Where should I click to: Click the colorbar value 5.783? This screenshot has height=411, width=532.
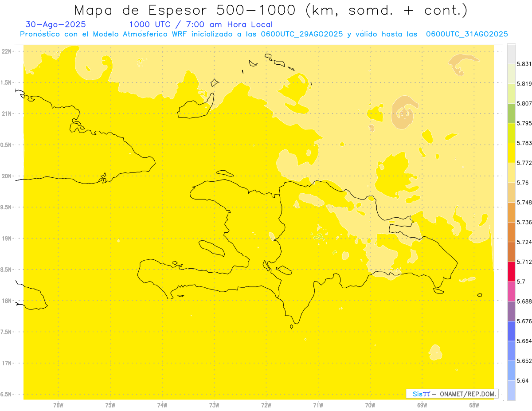(524, 143)
